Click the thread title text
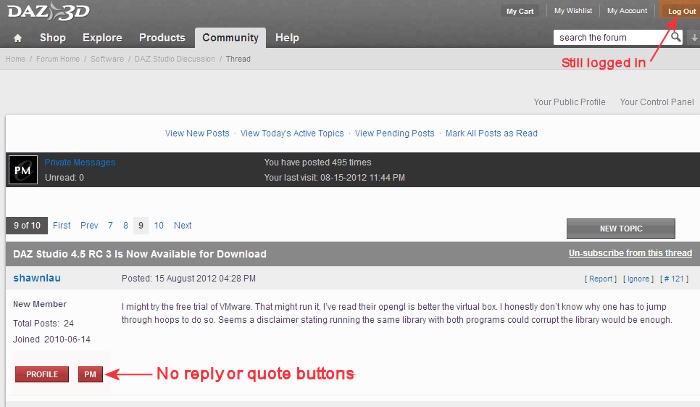Viewport: 700px width, 407px height. tap(140, 254)
